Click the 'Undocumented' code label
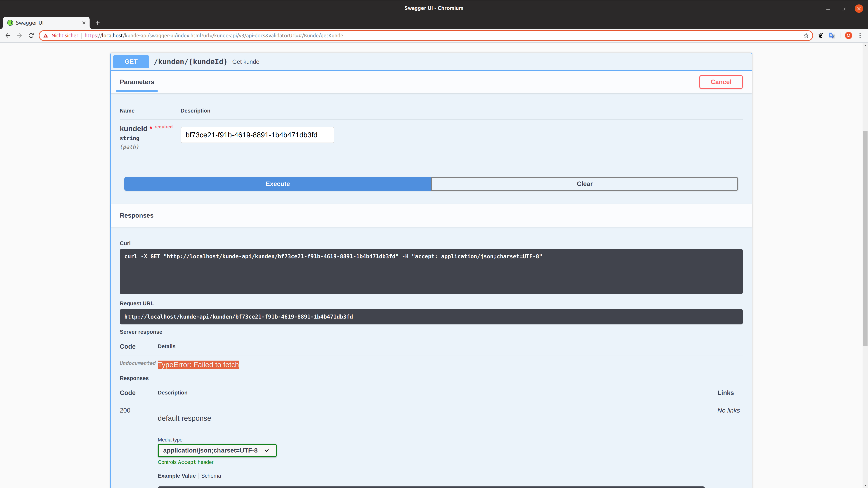Viewport: 868px width, 488px height. pos(137,363)
